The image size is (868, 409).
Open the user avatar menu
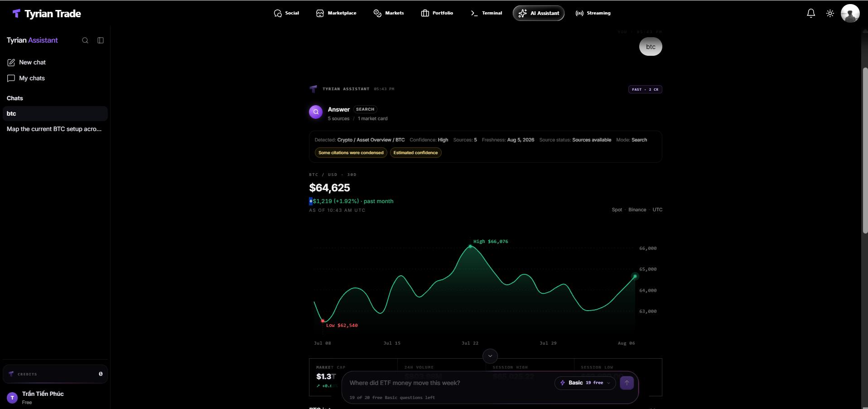[x=850, y=13]
